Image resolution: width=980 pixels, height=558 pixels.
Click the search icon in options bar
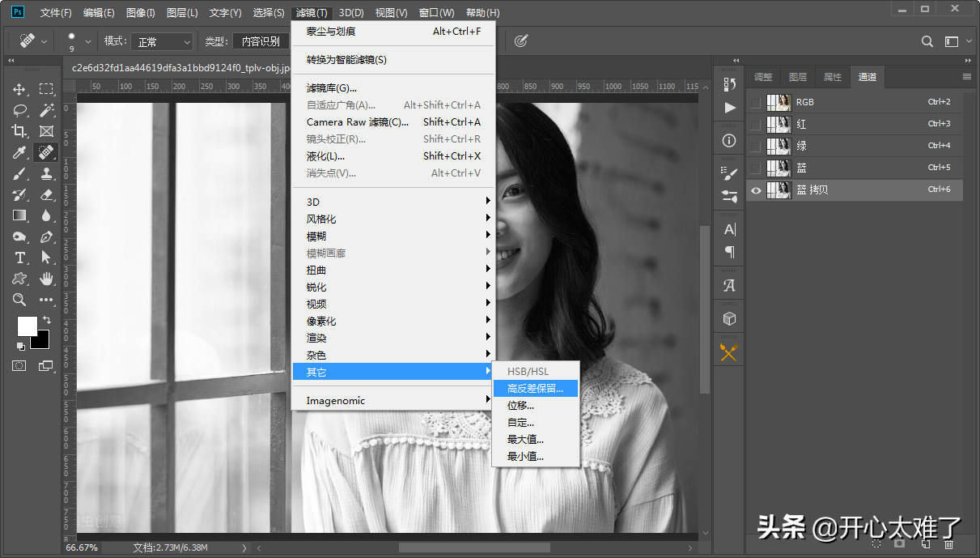tap(927, 41)
